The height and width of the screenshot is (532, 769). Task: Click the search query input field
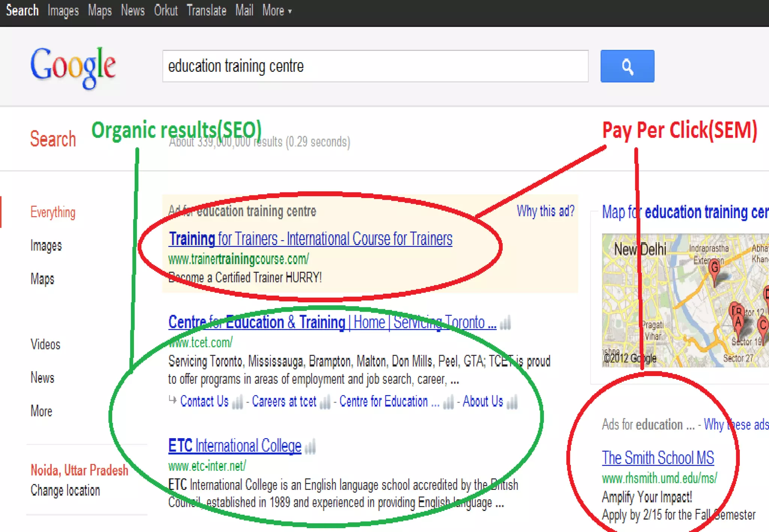[x=375, y=66]
